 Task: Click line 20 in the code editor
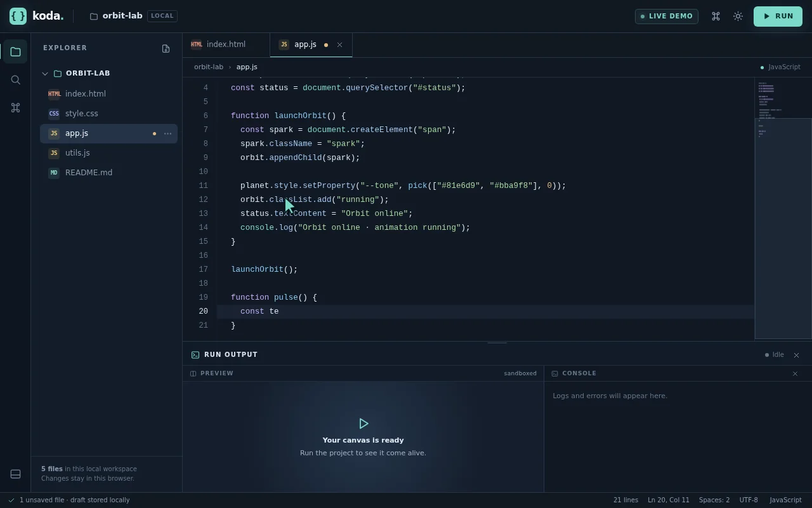485,311
